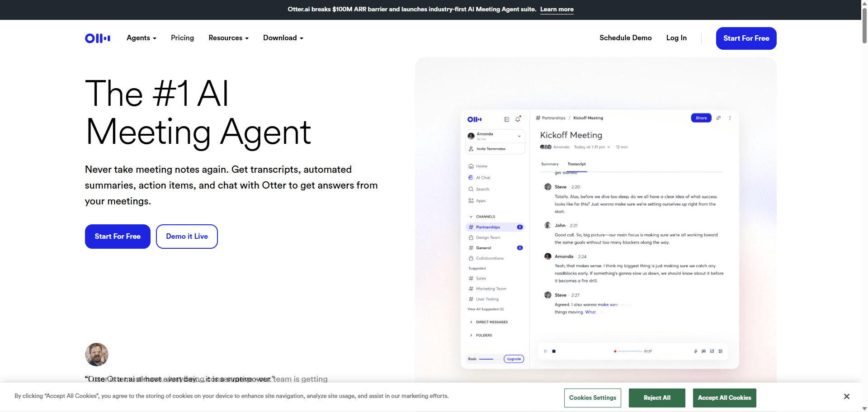
Task: Switch to the Summary tab
Action: coord(550,164)
